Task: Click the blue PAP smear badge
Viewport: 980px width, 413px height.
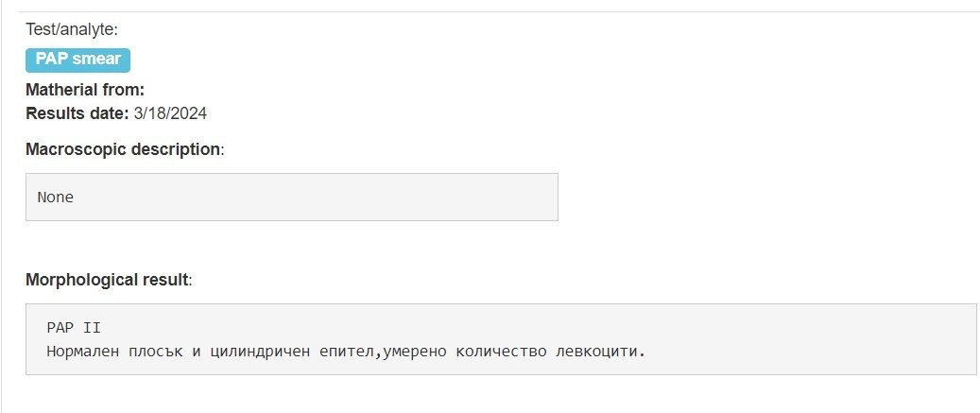Action: 77,60
